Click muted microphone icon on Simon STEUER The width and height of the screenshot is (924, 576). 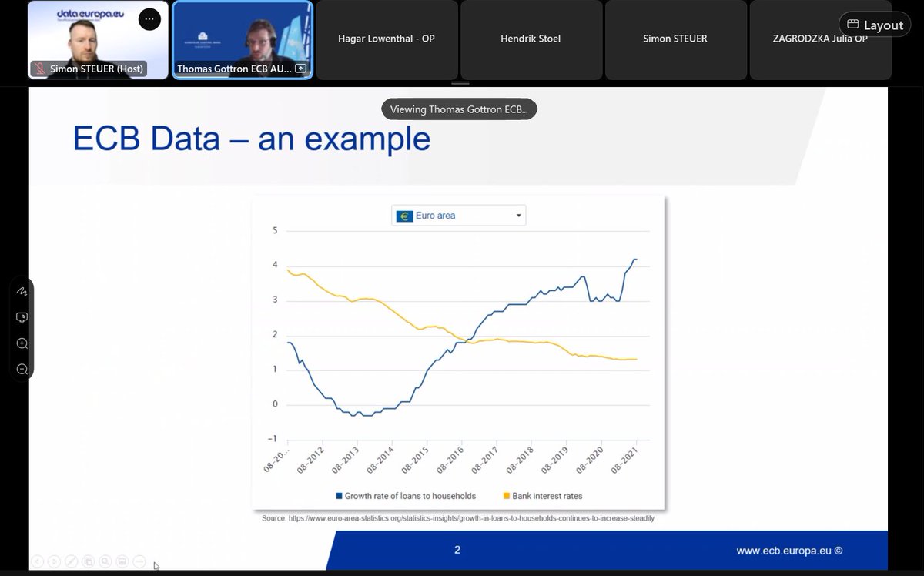pos(39,69)
